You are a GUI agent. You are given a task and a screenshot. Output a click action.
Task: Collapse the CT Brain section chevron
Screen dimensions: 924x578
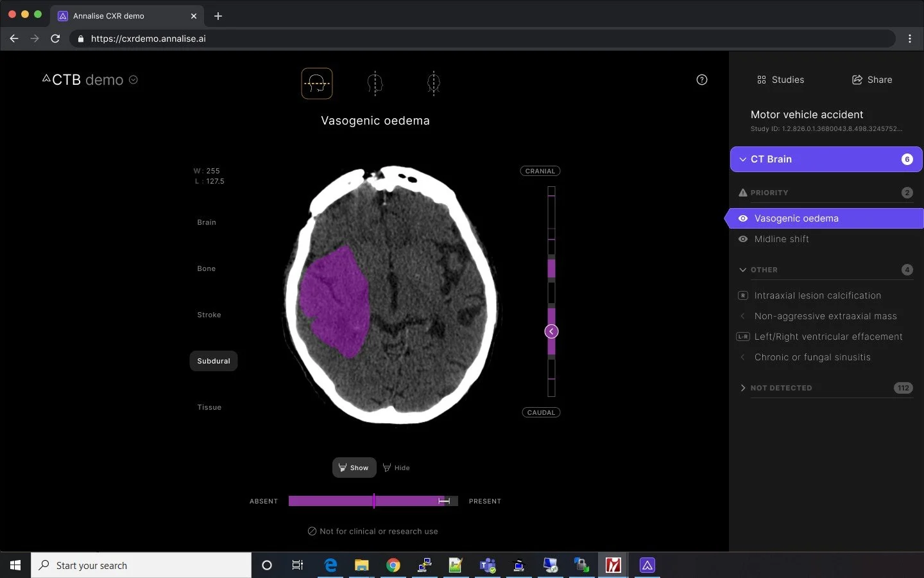742,159
